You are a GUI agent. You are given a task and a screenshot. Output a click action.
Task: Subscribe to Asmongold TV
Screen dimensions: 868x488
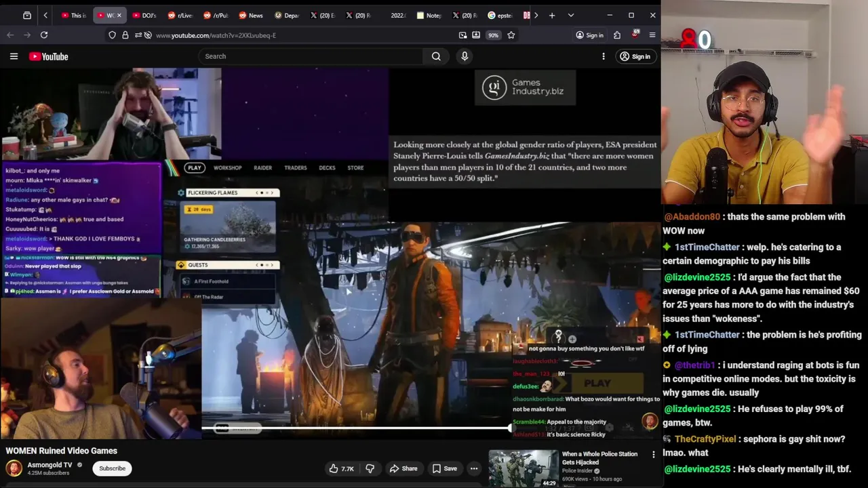point(113,468)
